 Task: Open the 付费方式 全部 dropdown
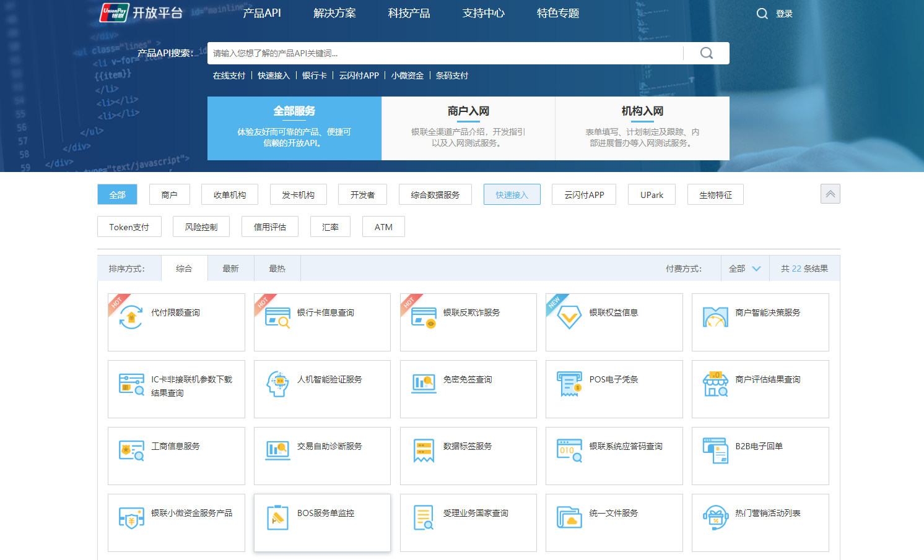[745, 269]
